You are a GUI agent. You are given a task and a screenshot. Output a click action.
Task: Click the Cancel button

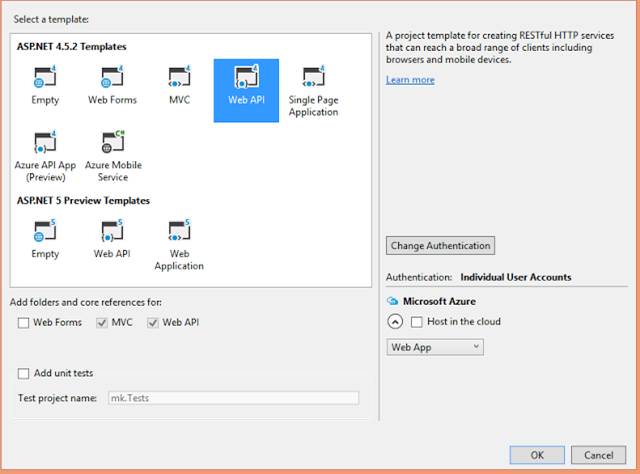(598, 455)
